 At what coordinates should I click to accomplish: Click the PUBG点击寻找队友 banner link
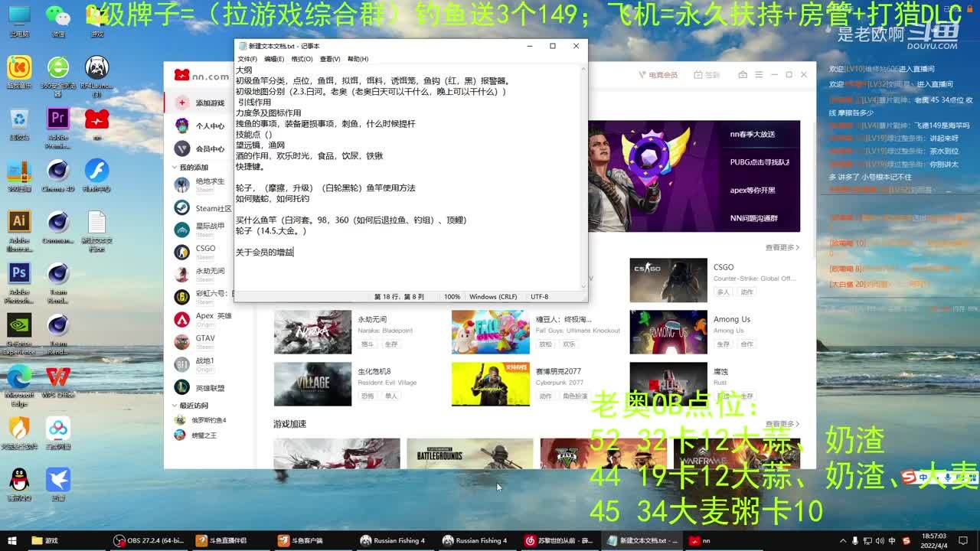pyautogui.click(x=759, y=162)
